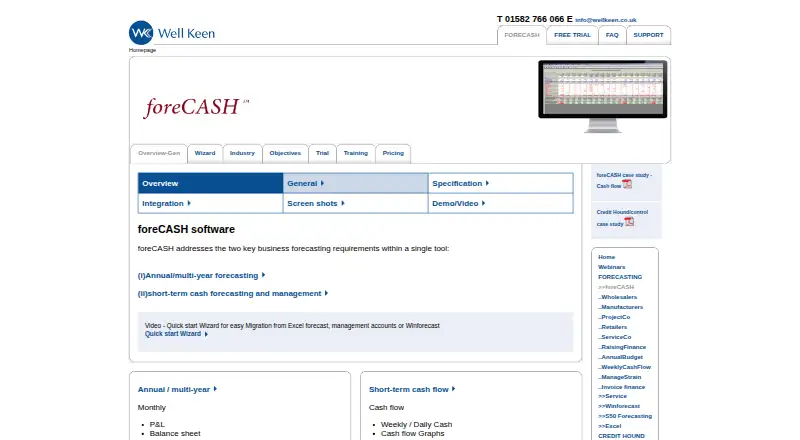Screen dimensions: 800x440
Task: Open the Screen shots menu cell
Action: pyautogui.click(x=356, y=203)
